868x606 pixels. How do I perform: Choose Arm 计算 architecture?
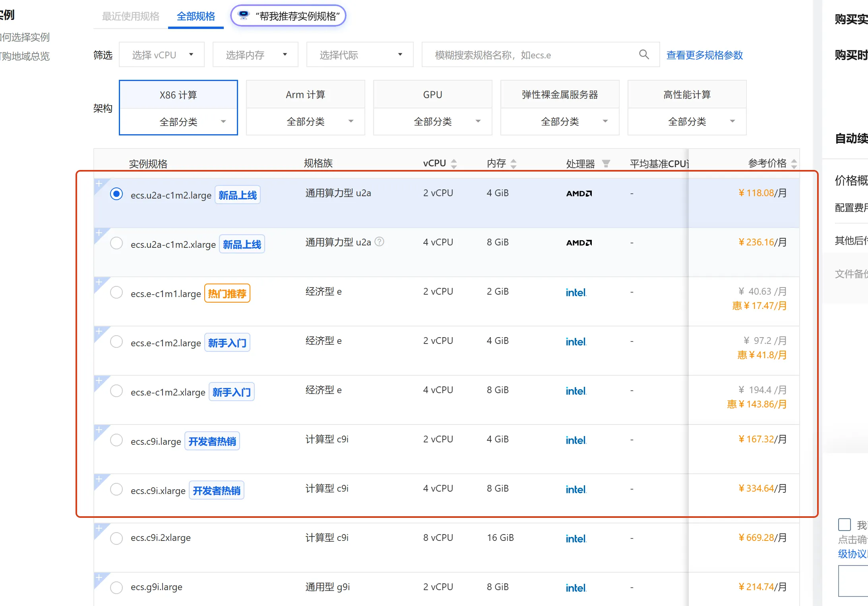(306, 95)
